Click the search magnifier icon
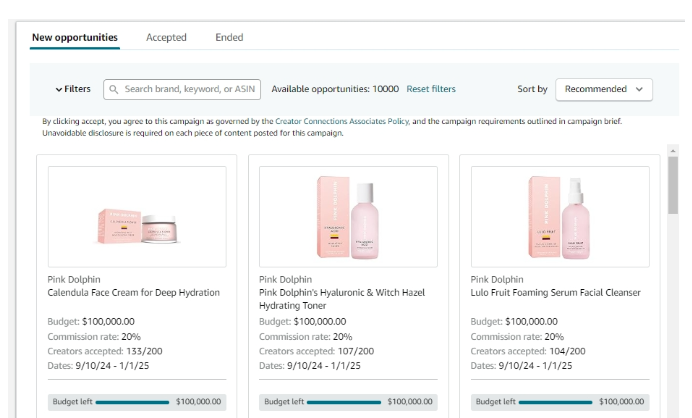Screen dimensions: 692x418 (114, 89)
